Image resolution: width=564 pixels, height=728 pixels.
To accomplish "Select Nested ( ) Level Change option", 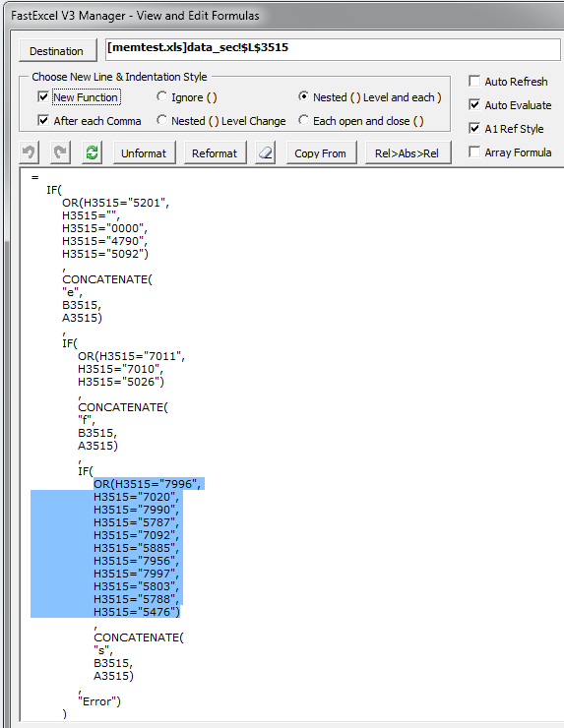I will (x=161, y=120).
